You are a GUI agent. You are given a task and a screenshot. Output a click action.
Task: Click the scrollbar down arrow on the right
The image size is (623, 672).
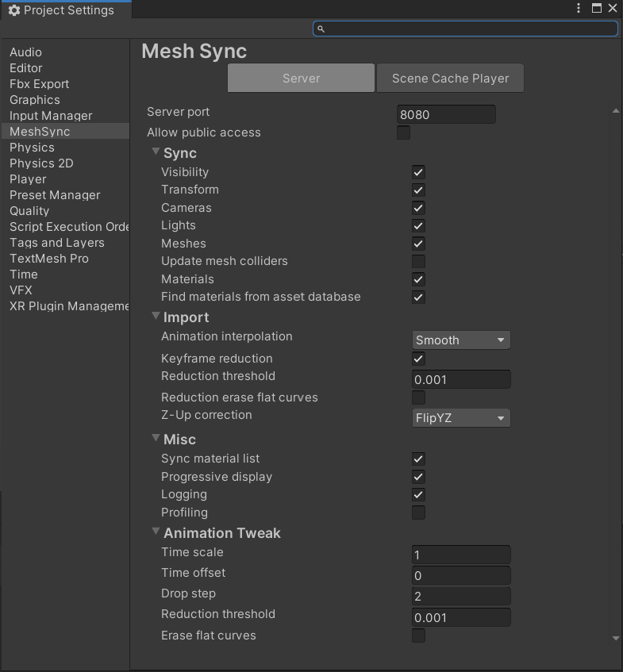[x=616, y=638]
